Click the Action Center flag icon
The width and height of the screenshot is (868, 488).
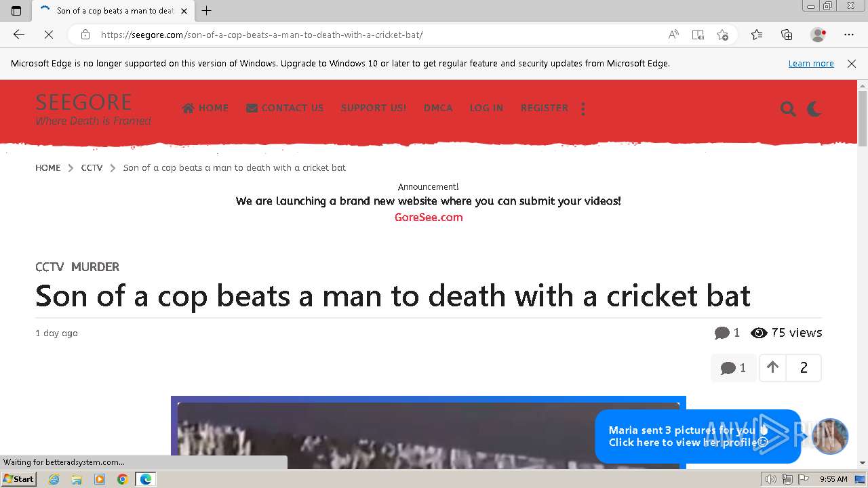point(802,479)
